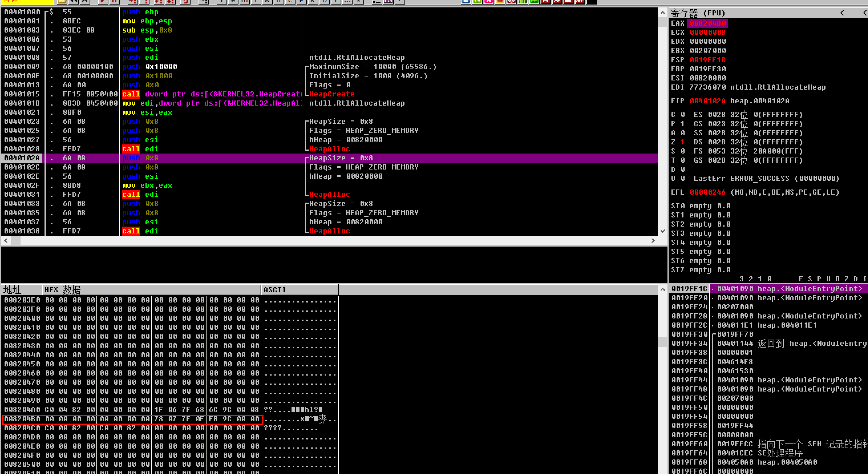The width and height of the screenshot is (868, 474).
Task: Select the EDX register value 00000000
Action: coord(708,41)
